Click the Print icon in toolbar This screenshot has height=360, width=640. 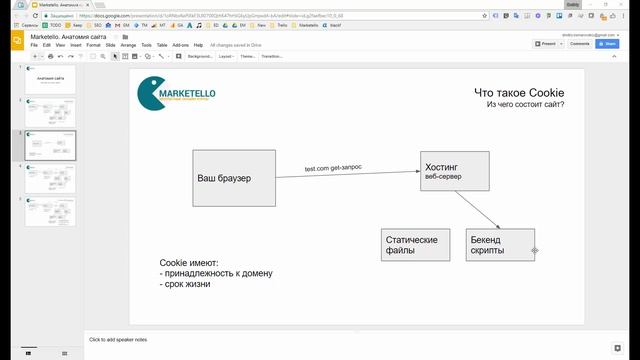[51, 56]
